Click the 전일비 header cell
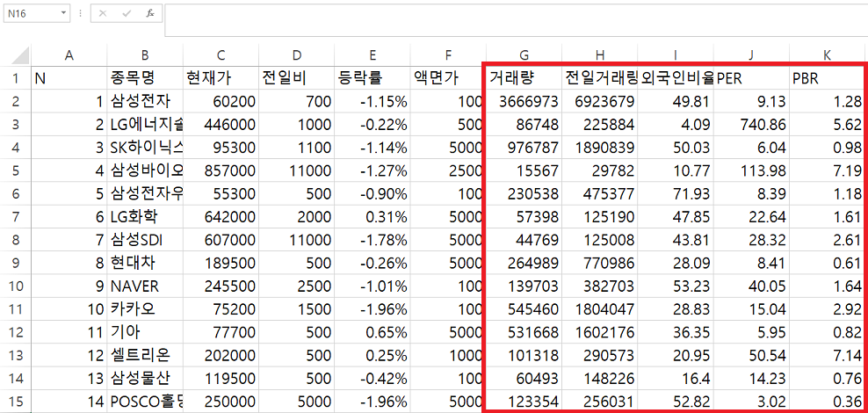This screenshot has width=868, height=413. [x=297, y=78]
